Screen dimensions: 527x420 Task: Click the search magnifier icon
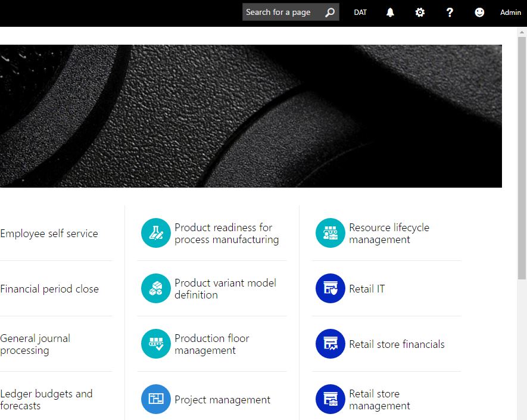330,13
